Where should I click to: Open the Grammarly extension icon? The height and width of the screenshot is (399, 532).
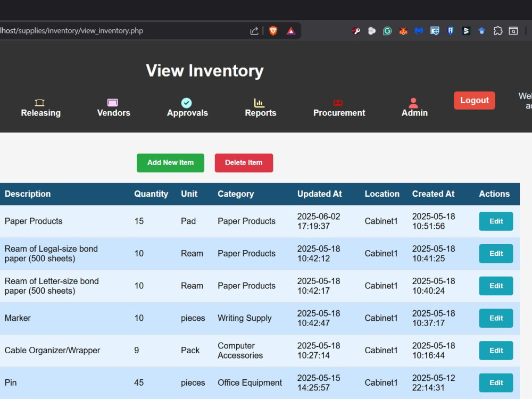click(387, 31)
